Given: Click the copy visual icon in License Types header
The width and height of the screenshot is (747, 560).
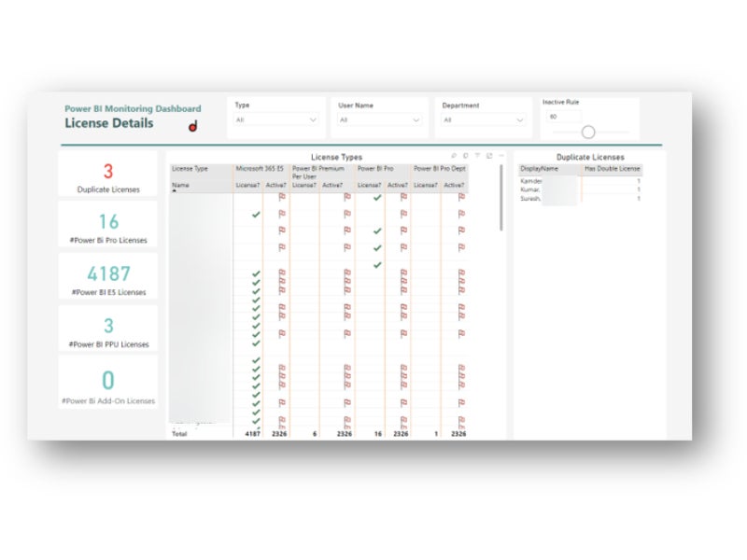Looking at the screenshot, I should tap(465, 156).
